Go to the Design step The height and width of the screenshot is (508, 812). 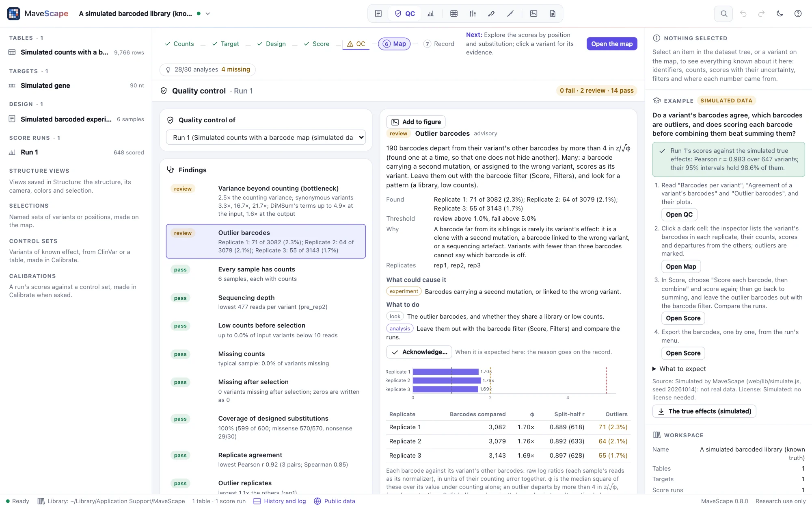point(271,44)
